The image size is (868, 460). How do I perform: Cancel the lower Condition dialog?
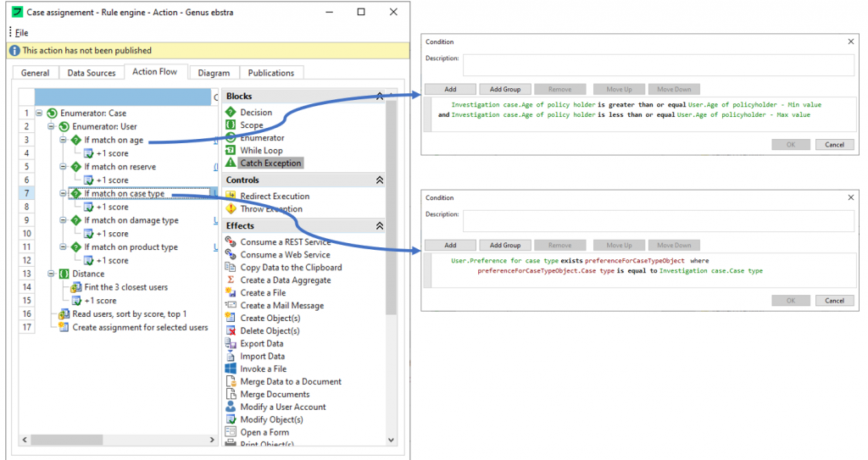coord(834,301)
